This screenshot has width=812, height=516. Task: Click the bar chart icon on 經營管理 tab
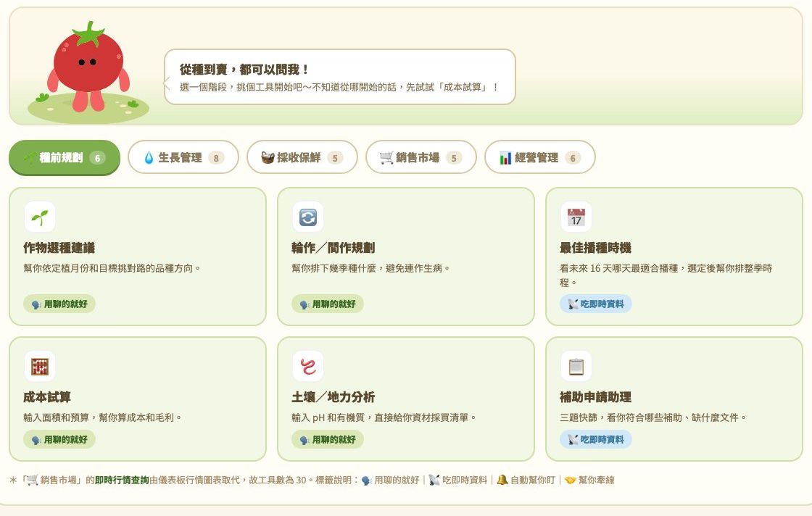pos(505,158)
